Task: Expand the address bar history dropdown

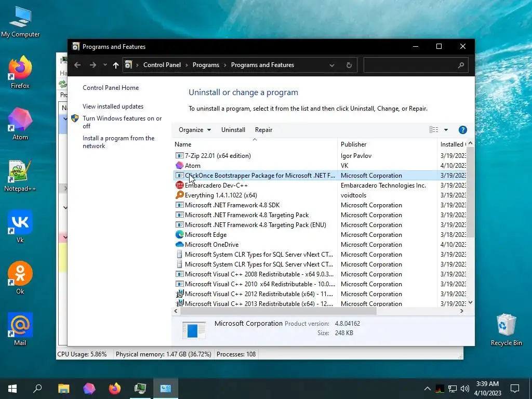Action: pos(332,65)
